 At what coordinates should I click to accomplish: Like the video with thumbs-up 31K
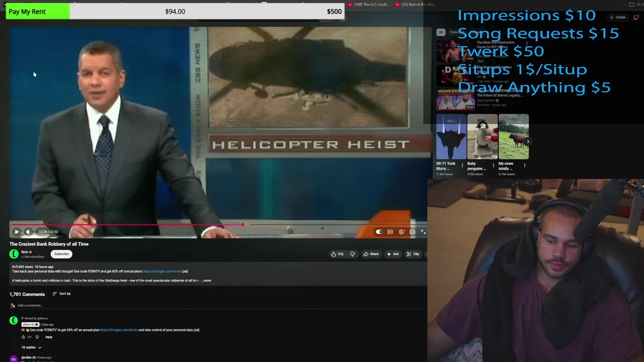(337, 254)
